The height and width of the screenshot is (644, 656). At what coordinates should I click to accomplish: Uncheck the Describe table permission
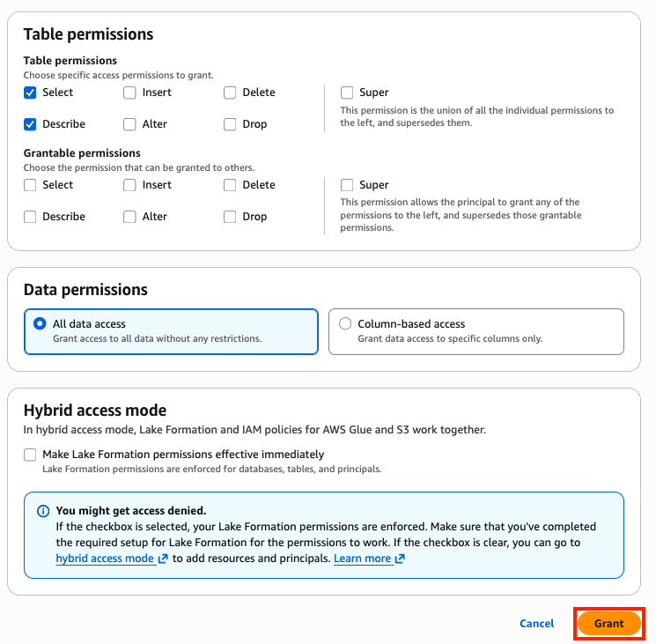click(30, 124)
